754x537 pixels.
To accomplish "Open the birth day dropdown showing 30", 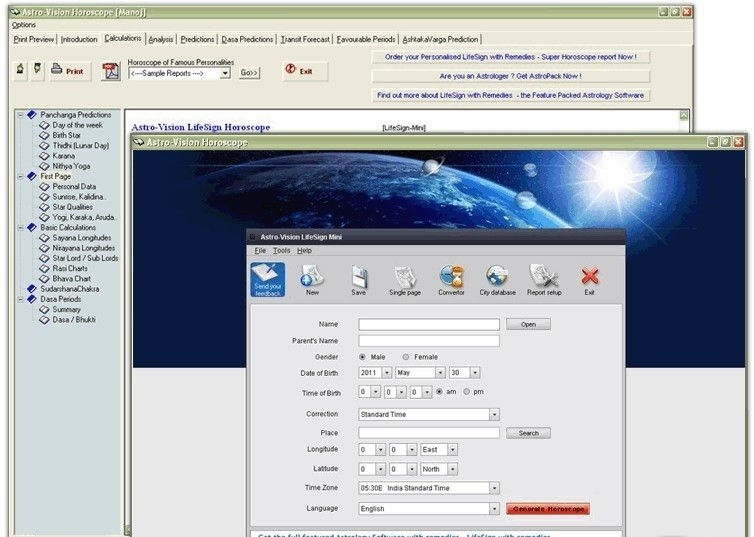I will 475,373.
